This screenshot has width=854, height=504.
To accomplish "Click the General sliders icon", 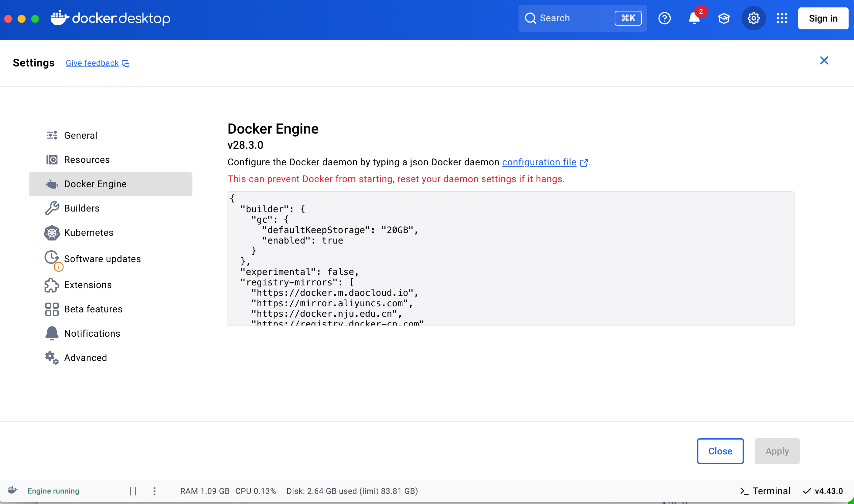I will click(x=52, y=135).
